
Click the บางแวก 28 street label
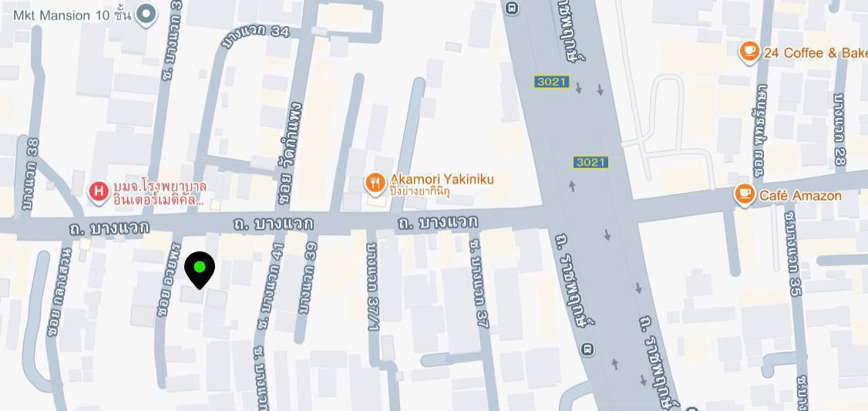pos(839,130)
